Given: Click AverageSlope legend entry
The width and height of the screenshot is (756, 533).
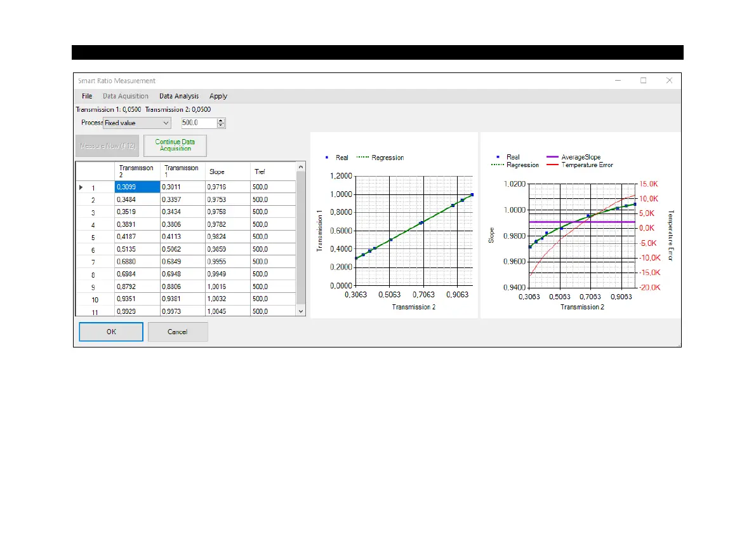Looking at the screenshot, I should (574, 158).
